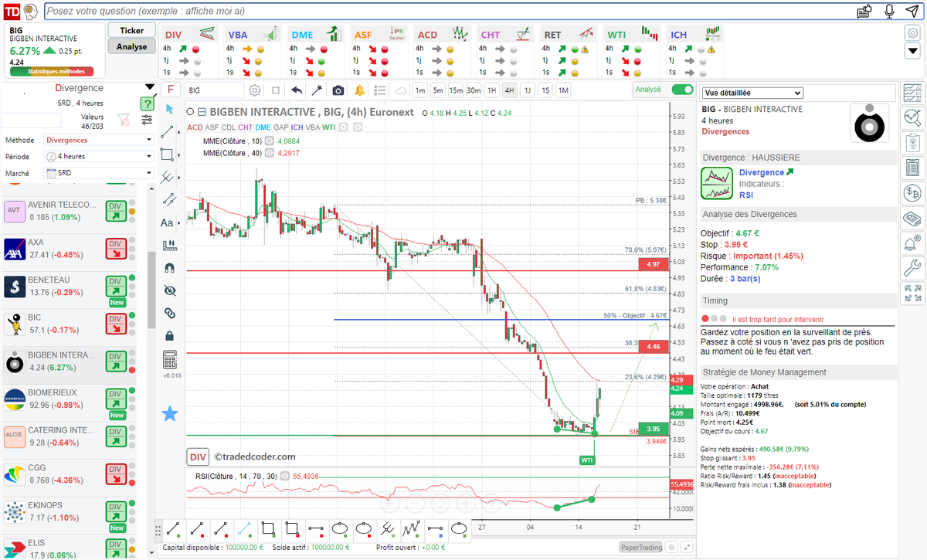Click the chain link drawings icon
This screenshot has width=927, height=560.
[x=170, y=314]
